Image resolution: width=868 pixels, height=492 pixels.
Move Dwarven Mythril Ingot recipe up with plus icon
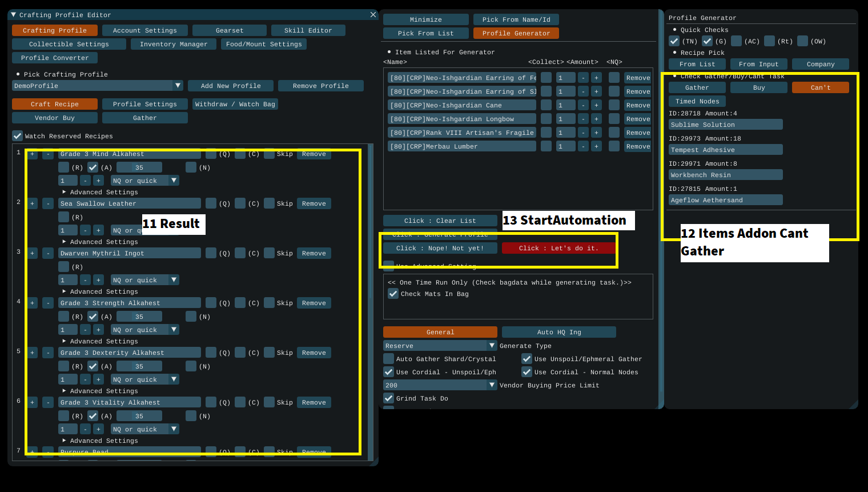click(x=33, y=253)
